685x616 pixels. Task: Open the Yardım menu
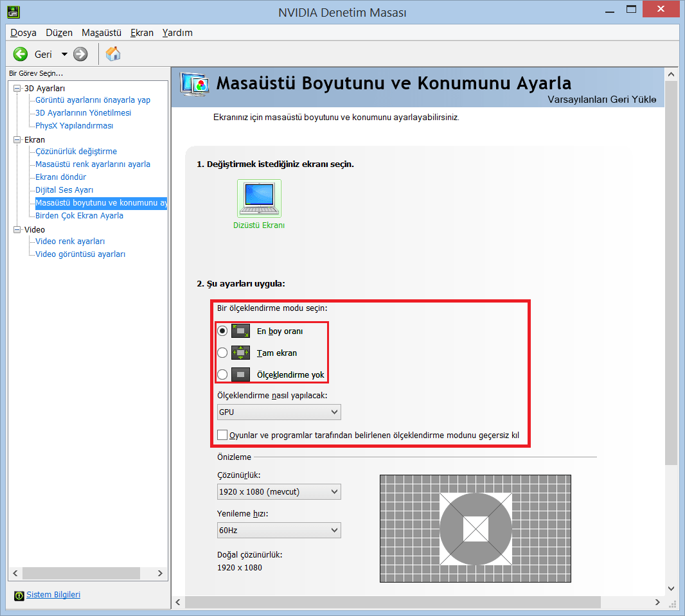[177, 32]
